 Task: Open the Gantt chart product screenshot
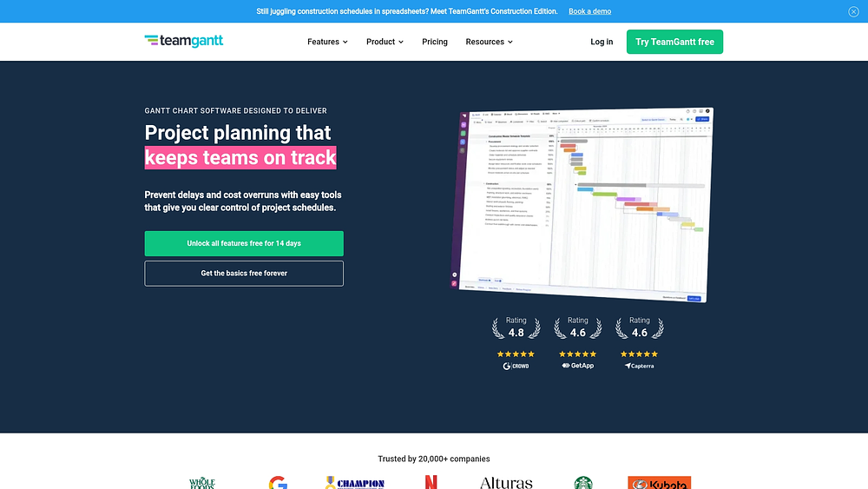tap(582, 205)
